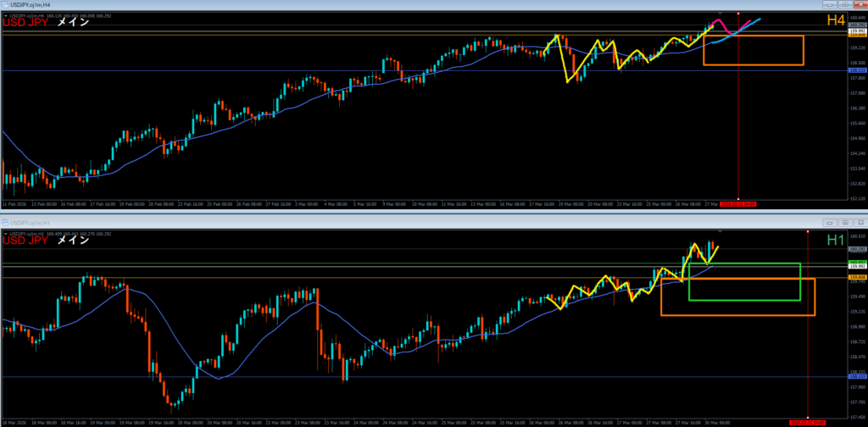Click the orange H4 timeframe label

pos(836,21)
